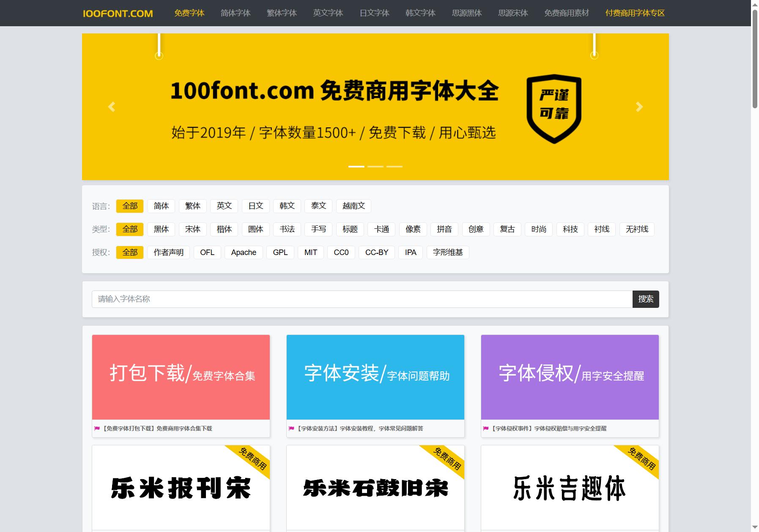The width and height of the screenshot is (759, 532).
Task: Select 全部 in the 语言 filter row
Action: tap(130, 206)
